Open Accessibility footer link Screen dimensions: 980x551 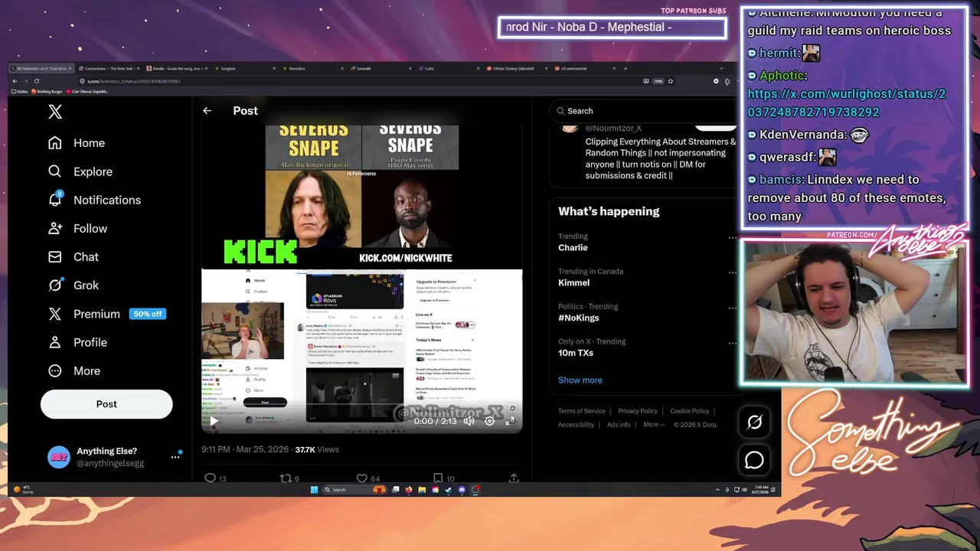[576, 425]
